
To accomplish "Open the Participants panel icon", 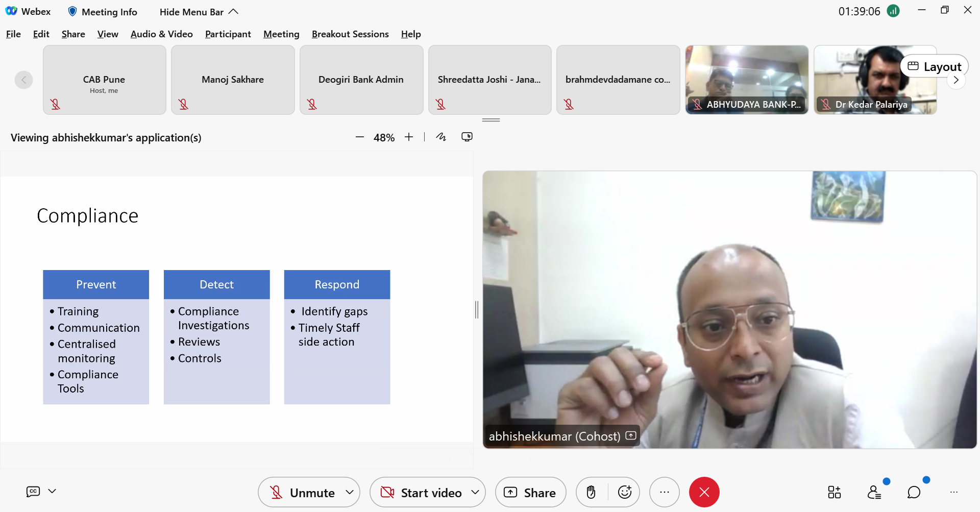I will (874, 492).
